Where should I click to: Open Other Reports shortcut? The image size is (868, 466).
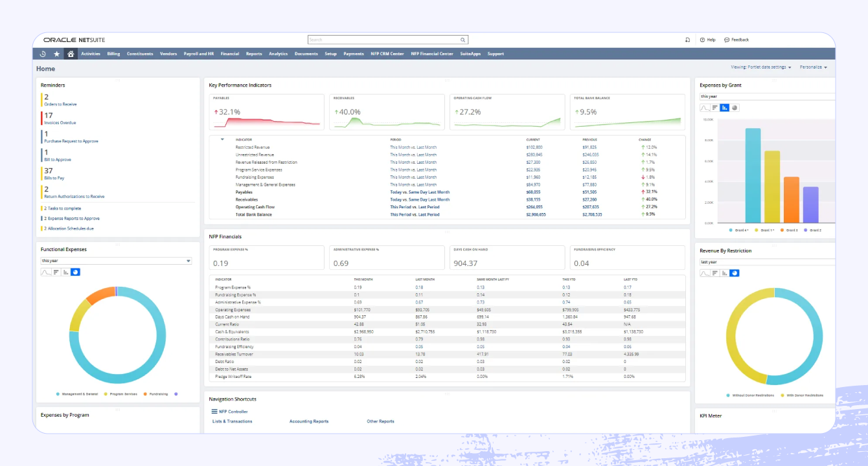pyautogui.click(x=381, y=421)
